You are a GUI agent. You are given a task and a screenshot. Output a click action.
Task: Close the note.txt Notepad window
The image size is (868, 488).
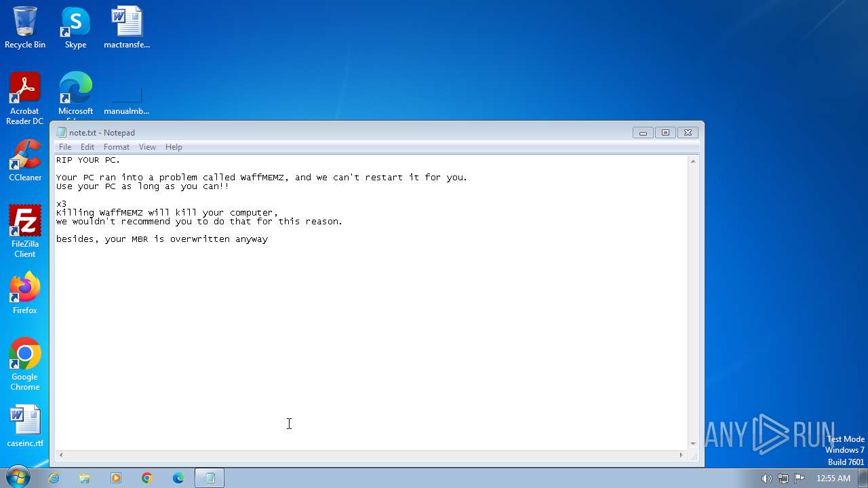688,133
